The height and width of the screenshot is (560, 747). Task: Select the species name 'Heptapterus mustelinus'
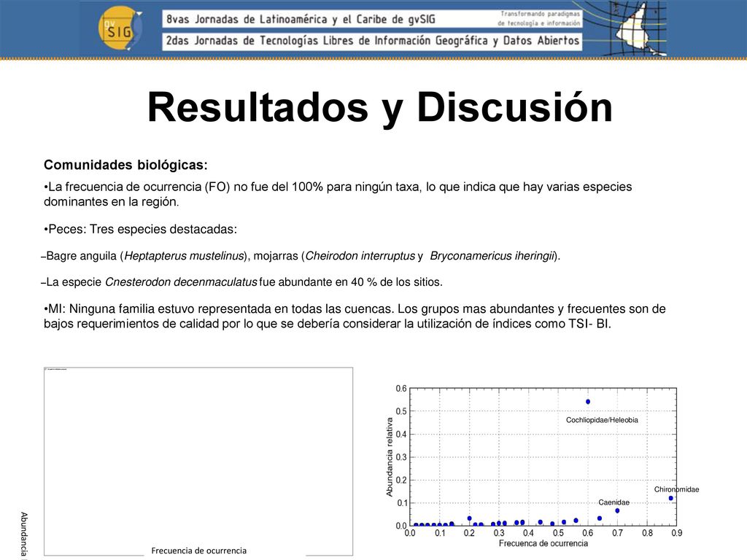pos(184,256)
